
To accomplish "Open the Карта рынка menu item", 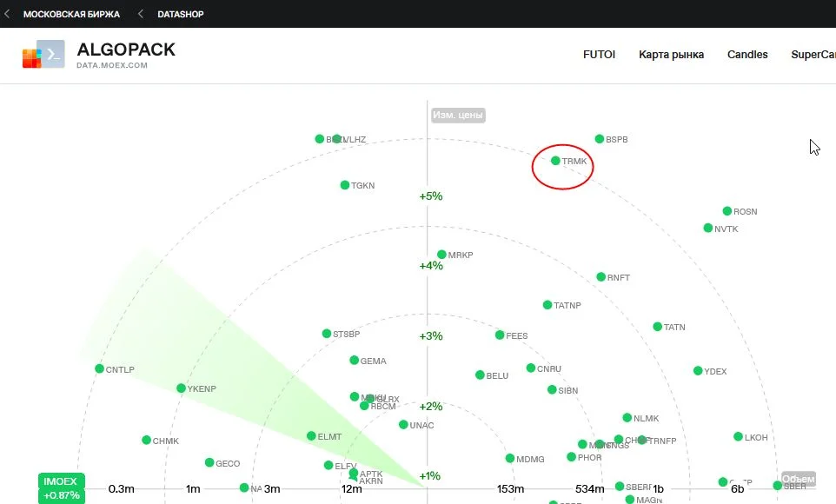I will coord(671,55).
